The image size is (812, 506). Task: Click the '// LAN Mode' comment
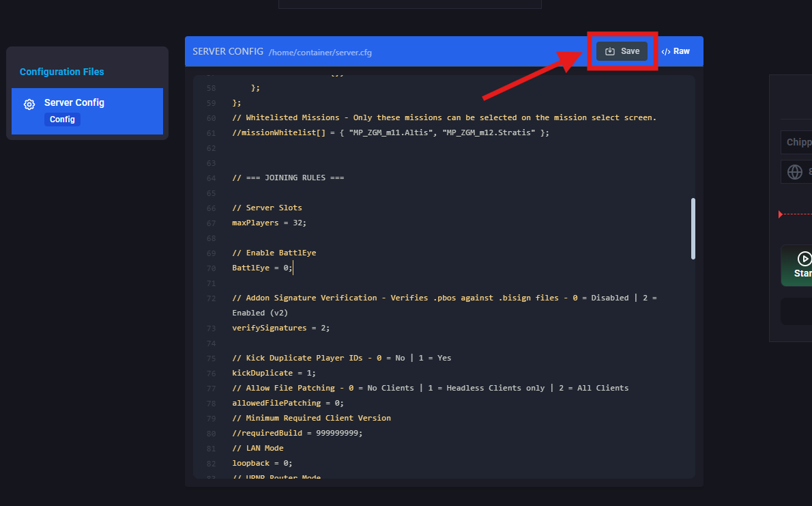coord(258,448)
